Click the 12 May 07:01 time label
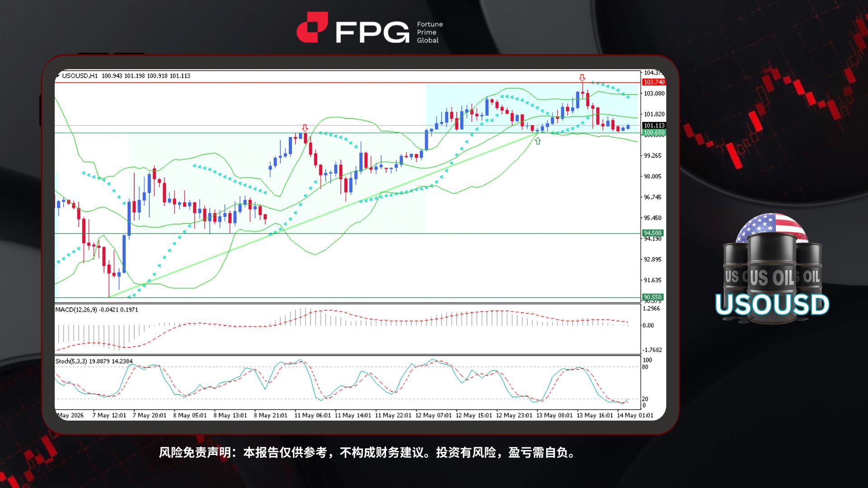Image resolution: width=868 pixels, height=488 pixels. 434,416
